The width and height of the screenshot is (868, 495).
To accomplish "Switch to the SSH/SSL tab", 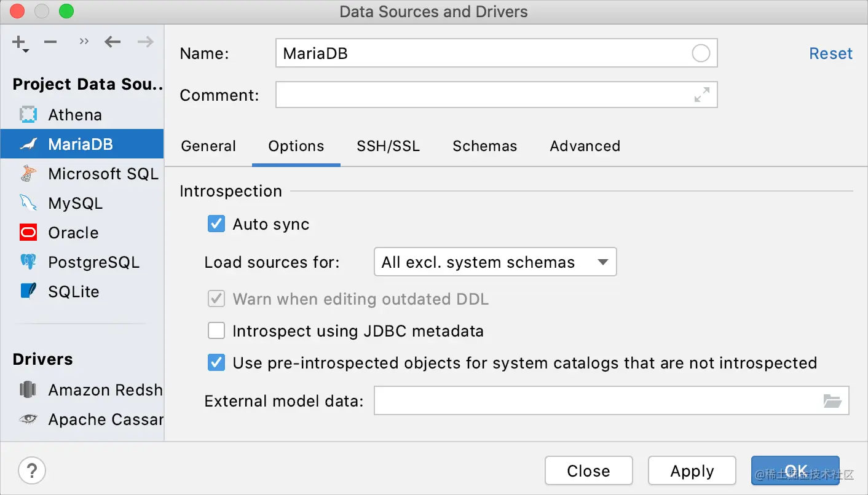I will point(388,146).
